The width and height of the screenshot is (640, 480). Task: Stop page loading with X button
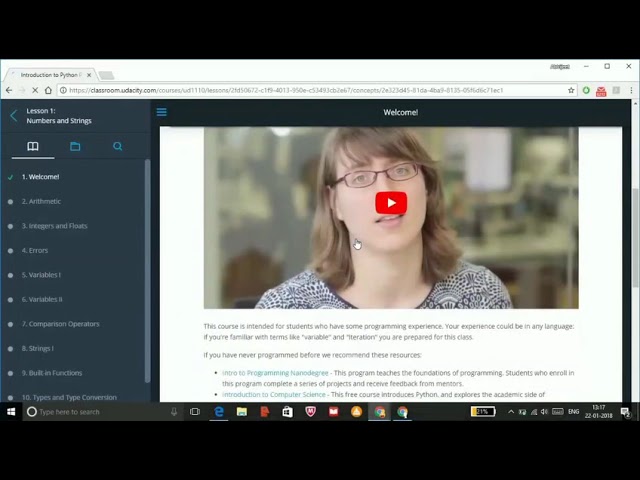coord(35,90)
